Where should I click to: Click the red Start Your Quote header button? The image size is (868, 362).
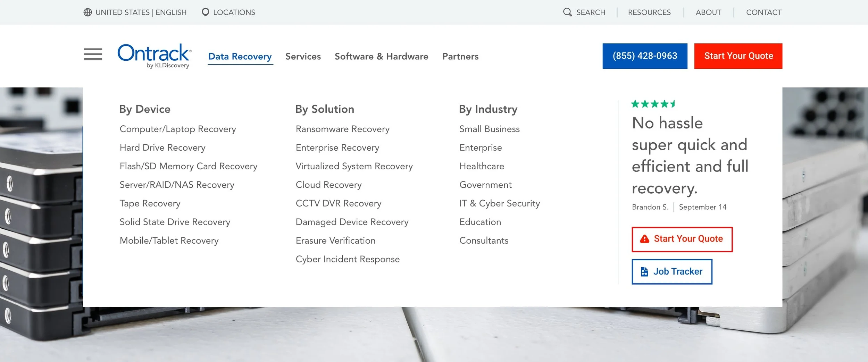tap(738, 56)
